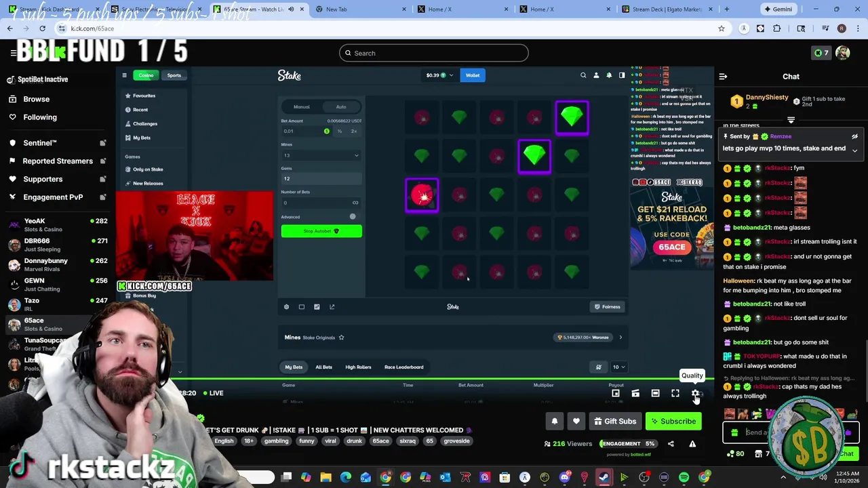Viewport: 868px width, 488px height.
Task: Open the All Bets tab
Action: coord(323,367)
